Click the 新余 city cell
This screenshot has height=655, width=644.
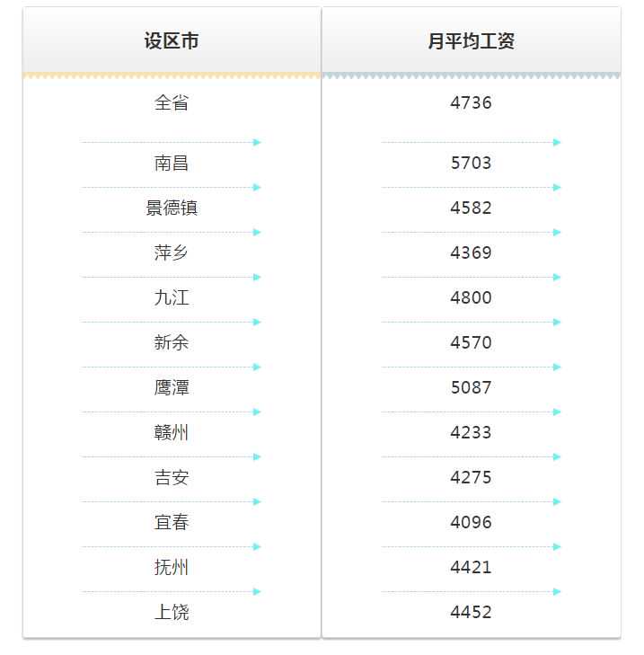pyautogui.click(x=171, y=342)
